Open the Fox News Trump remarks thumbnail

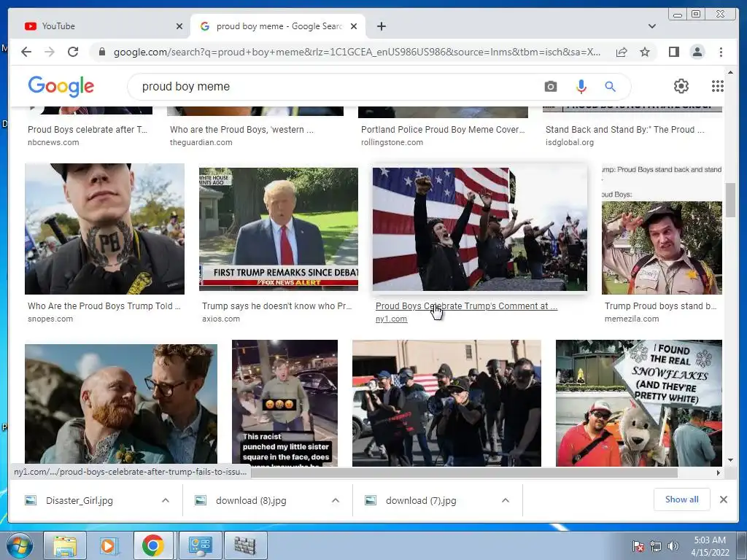pos(278,229)
